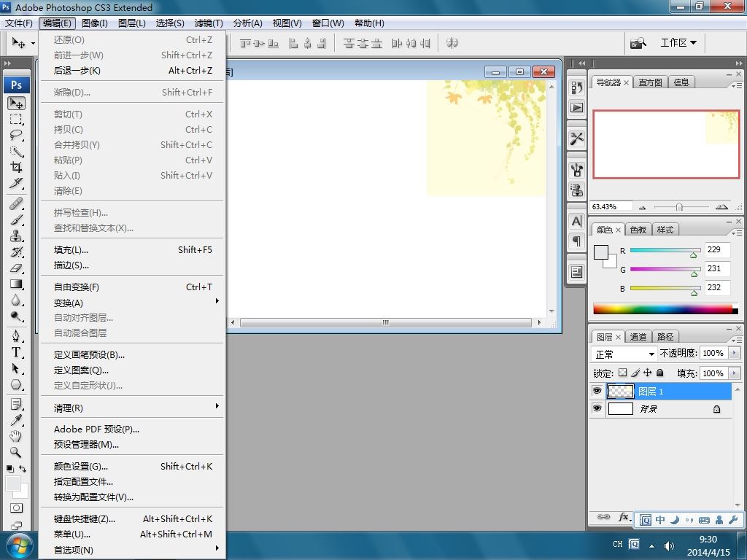747x560 pixels.
Task: Open the 填充 fill slider arrow
Action: click(734, 373)
